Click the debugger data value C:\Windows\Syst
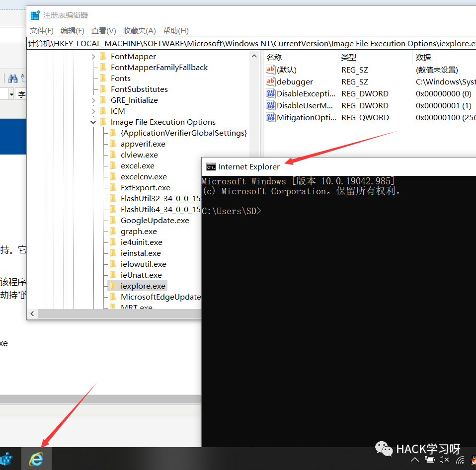 pyautogui.click(x=446, y=82)
